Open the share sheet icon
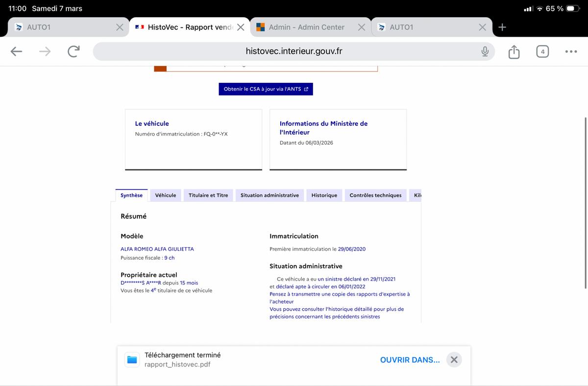Image resolution: width=588 pixels, height=386 pixels. pos(514,51)
